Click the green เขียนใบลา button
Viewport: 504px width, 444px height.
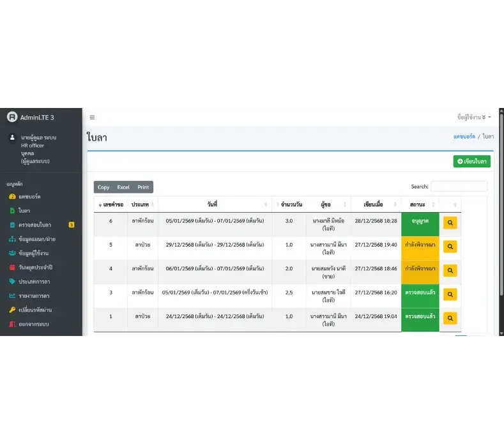(x=471, y=162)
